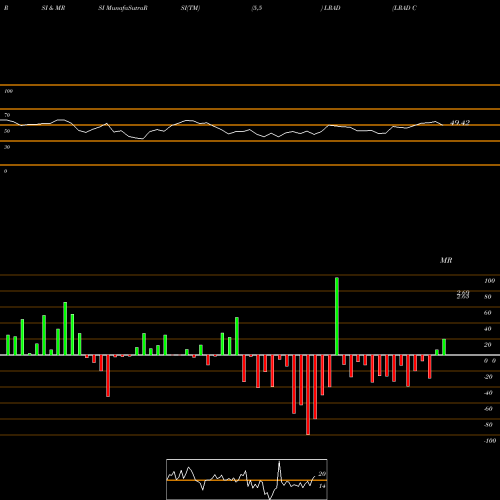500x500 pixels.
Task: Click the 'SI & MR' header label
Action: point(53,8)
